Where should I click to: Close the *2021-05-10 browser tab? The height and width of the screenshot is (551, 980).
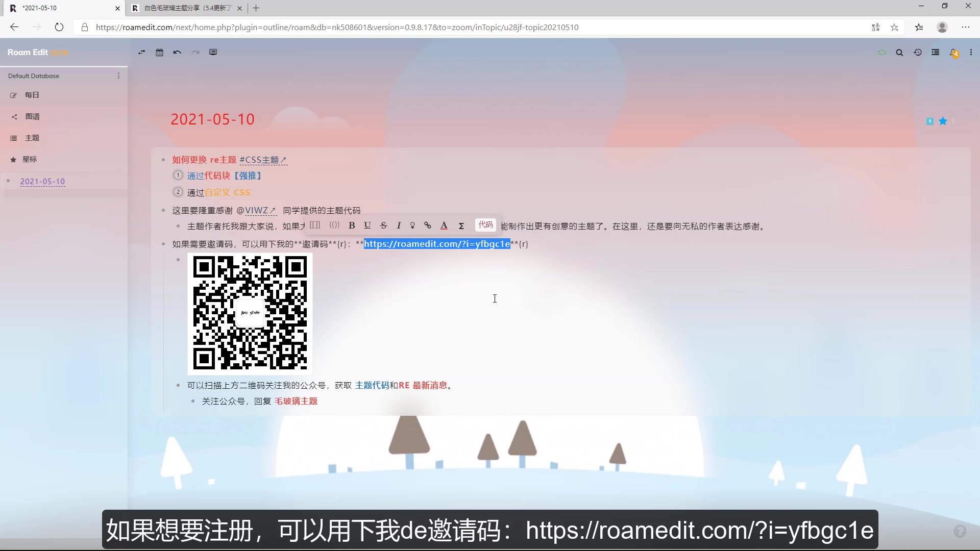coord(117,8)
